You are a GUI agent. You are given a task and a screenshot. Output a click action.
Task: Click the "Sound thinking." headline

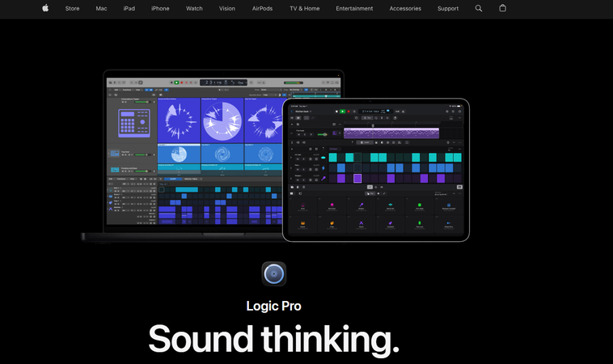273,340
